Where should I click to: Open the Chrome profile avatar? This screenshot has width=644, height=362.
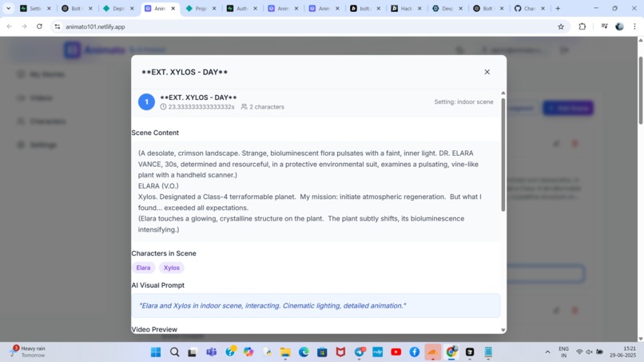[619, 26]
